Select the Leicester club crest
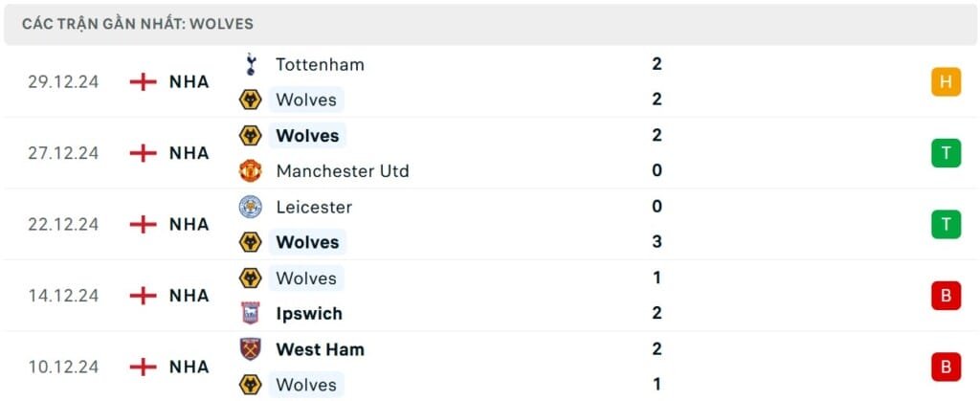The image size is (980, 401). pos(250,207)
